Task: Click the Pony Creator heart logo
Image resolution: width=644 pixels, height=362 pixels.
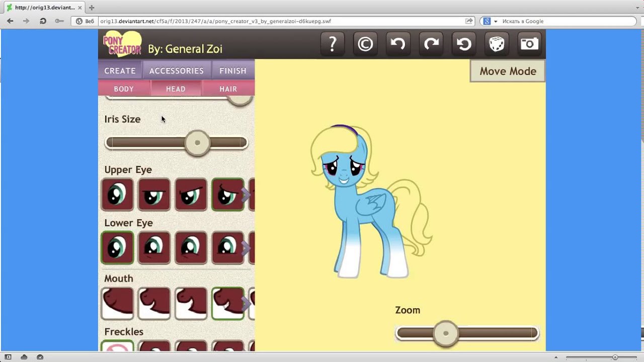Action: [x=122, y=44]
